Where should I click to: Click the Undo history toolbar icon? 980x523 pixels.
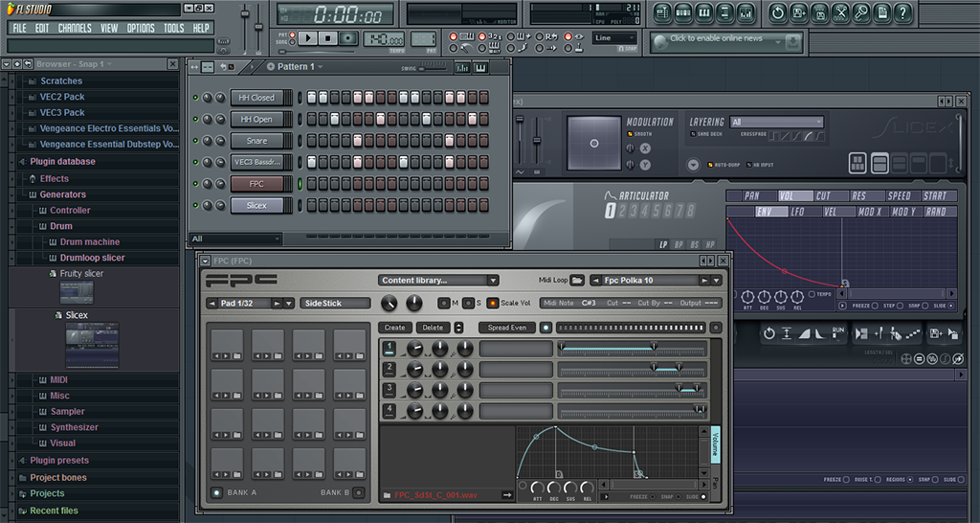click(x=777, y=12)
